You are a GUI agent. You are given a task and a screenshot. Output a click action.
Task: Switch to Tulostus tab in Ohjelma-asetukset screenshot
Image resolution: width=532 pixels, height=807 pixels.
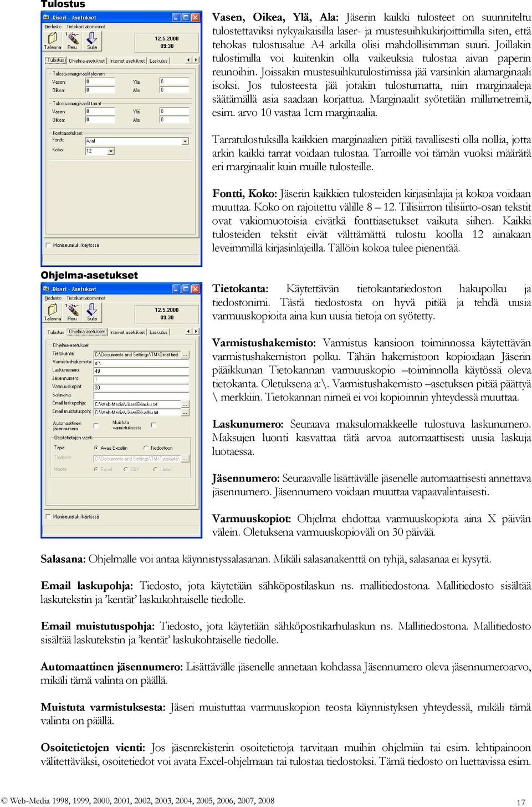[x=56, y=332]
